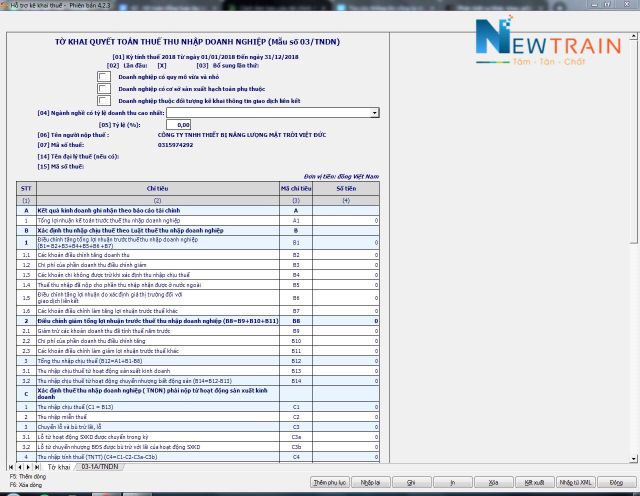
Task: Click row 'Điều chỉnh giảm tổng lợi nhuận trước thuế' (B8)
Action: (198, 321)
